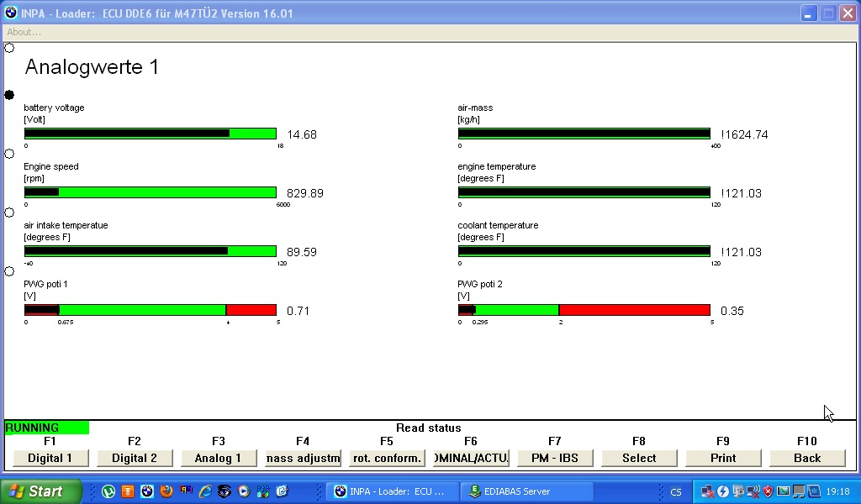Click the PM - IBS button
The height and width of the screenshot is (504, 861).
(x=555, y=458)
